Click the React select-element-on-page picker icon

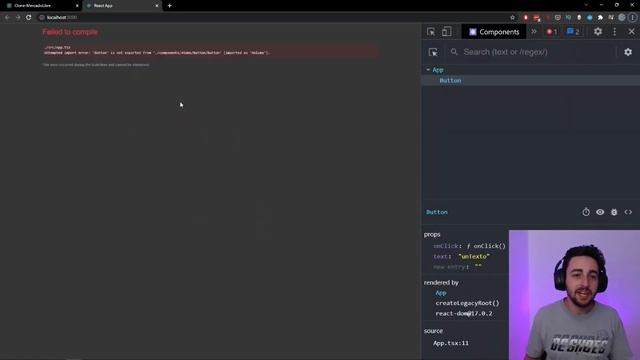tap(433, 52)
